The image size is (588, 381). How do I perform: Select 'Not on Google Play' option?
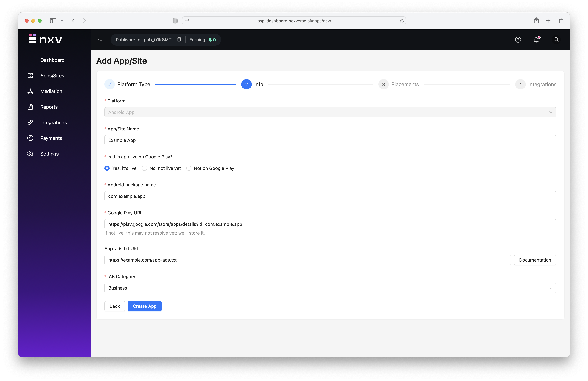click(x=189, y=168)
